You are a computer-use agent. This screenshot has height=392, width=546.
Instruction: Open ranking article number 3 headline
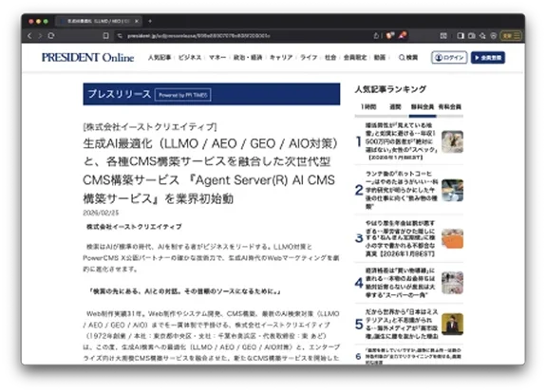[x=401, y=238]
